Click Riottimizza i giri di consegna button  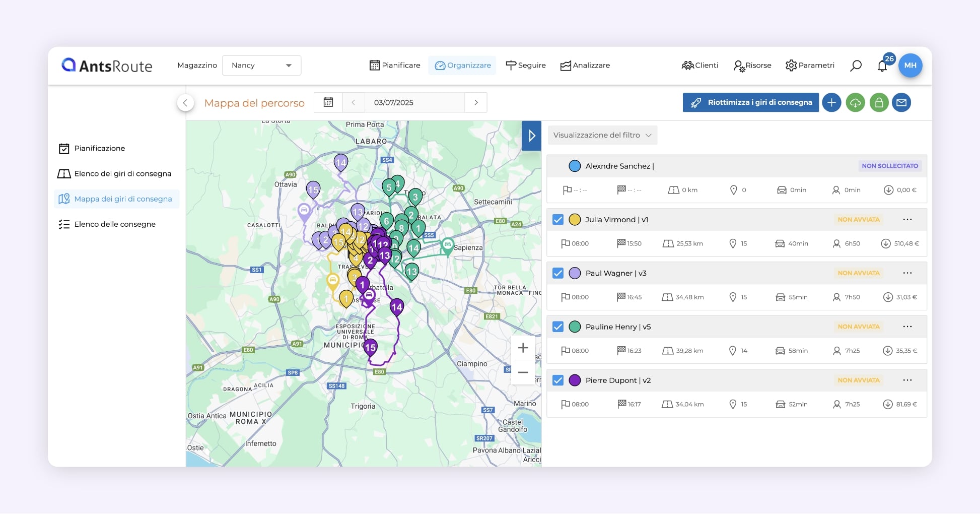click(750, 102)
